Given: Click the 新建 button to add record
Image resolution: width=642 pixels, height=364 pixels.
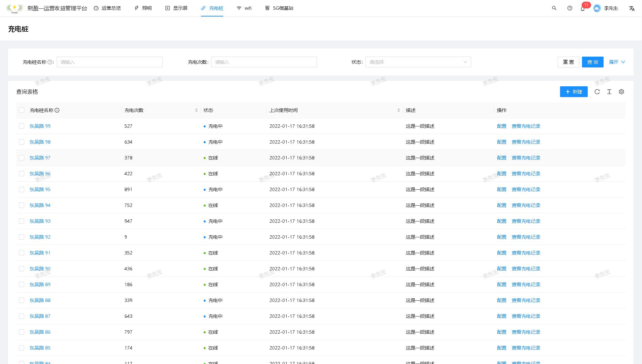Looking at the screenshot, I should 574,92.
